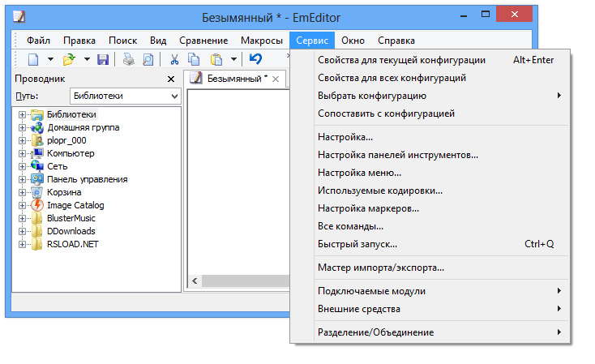Click the Панель управления icon in tree
This screenshot has width=595, height=364.
pyautogui.click(x=37, y=179)
